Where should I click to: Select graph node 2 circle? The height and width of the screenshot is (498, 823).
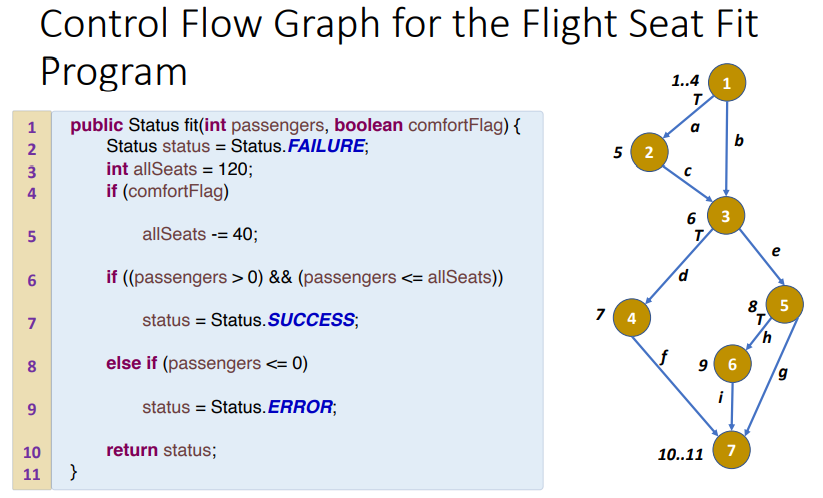pos(649,152)
